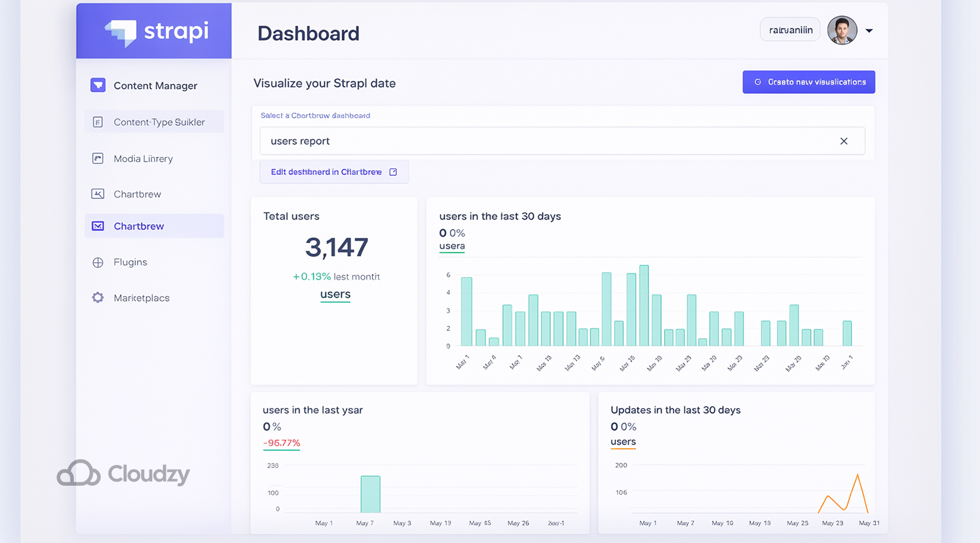Click Edit dashboard in Chartbrew link
The image size is (980, 543).
point(334,172)
